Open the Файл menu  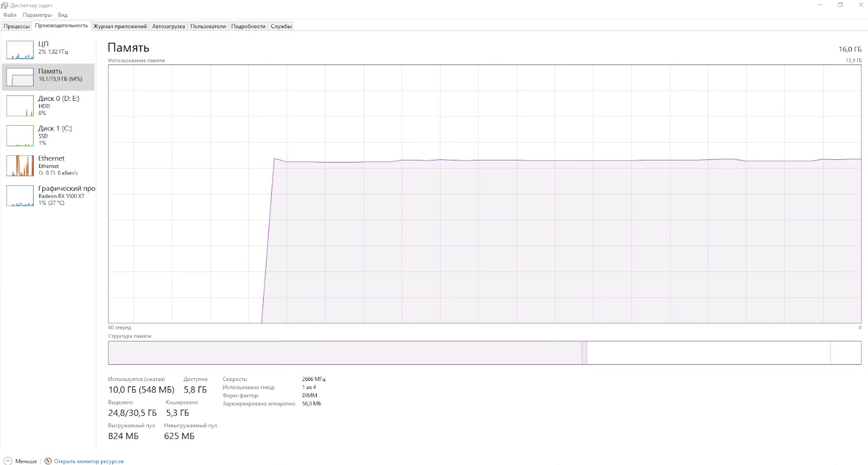pos(10,15)
